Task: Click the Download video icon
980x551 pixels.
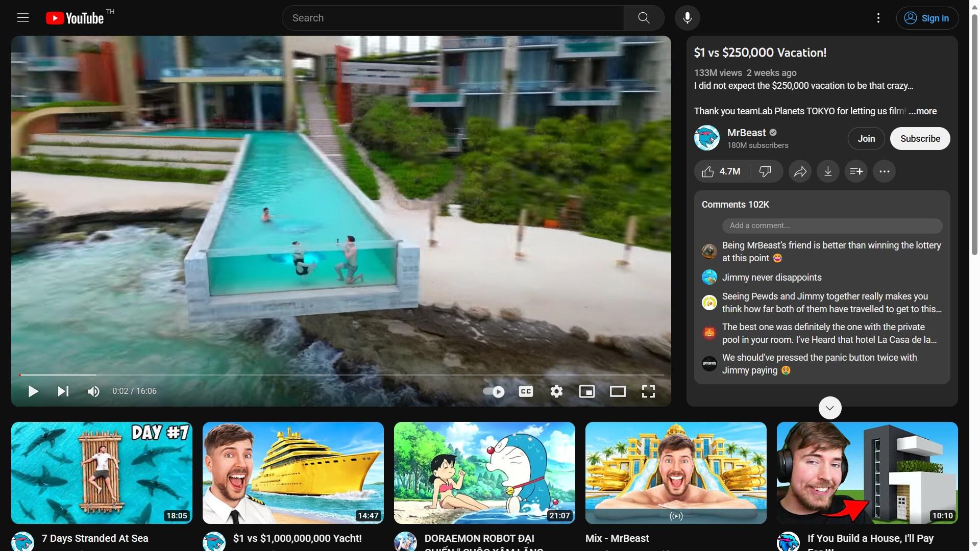Action: [828, 171]
